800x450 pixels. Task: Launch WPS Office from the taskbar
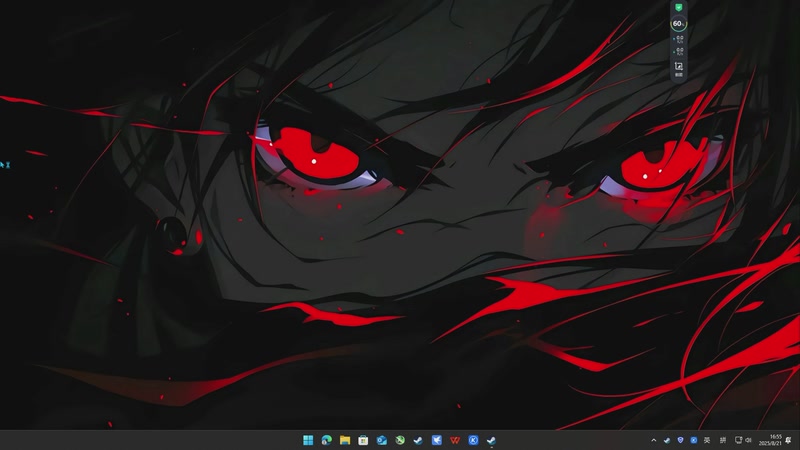[x=455, y=440]
